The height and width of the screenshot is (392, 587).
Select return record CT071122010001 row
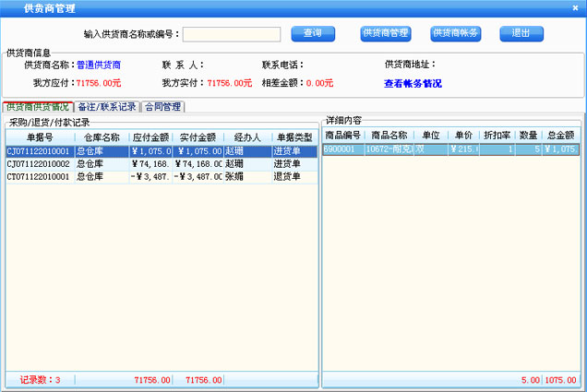pos(37,175)
